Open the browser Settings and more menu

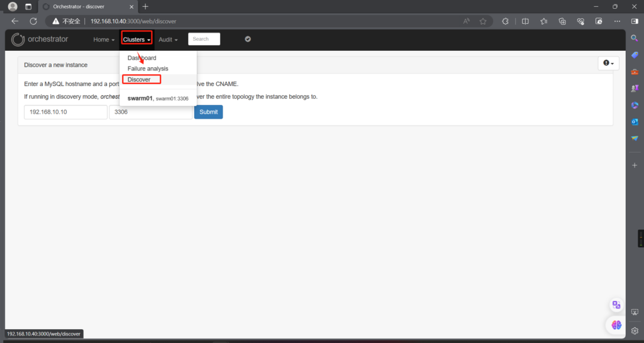coord(618,21)
